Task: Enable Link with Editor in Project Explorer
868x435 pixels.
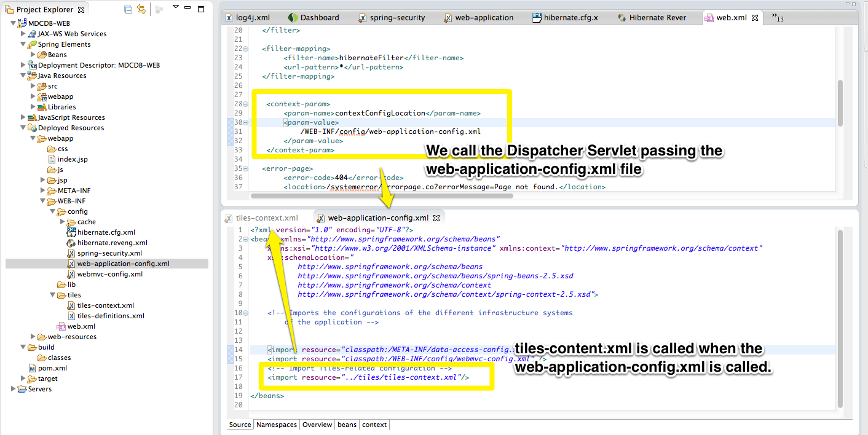Action: point(141,9)
